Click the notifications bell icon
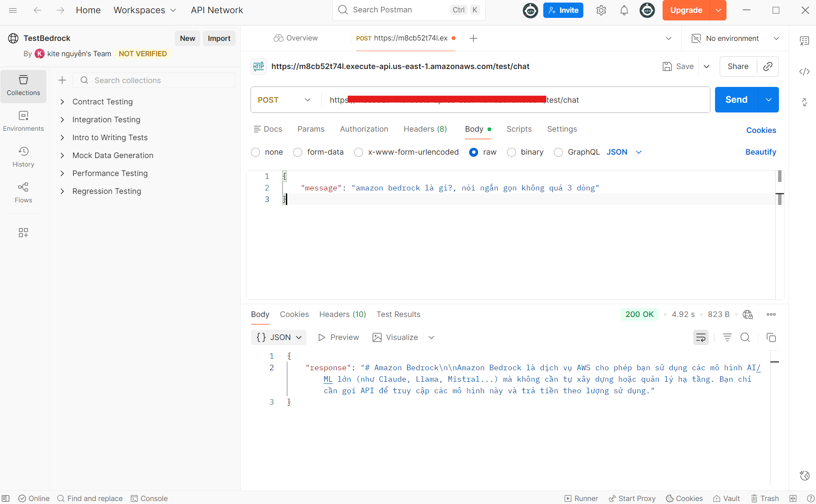 pyautogui.click(x=624, y=10)
